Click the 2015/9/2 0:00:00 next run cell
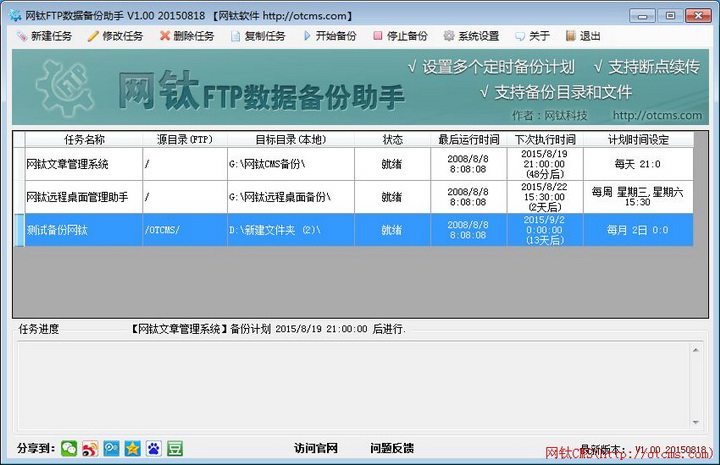The width and height of the screenshot is (720, 465). pos(545,230)
